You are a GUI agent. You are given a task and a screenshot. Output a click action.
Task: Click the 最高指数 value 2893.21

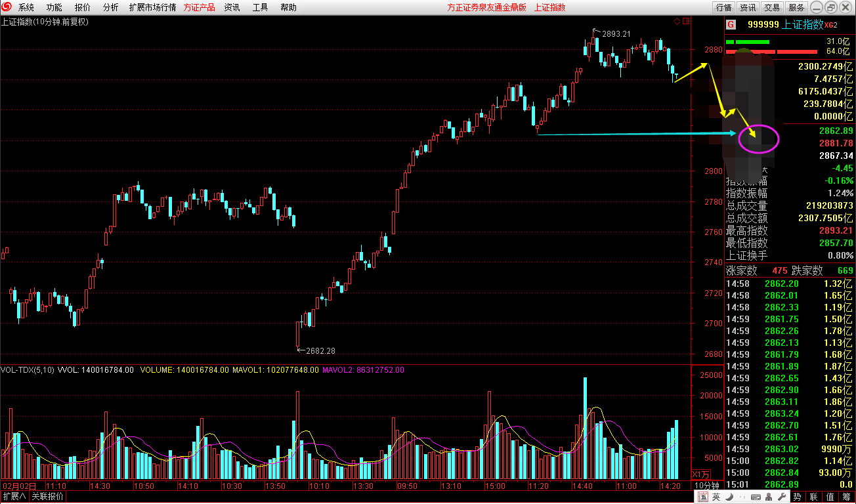pos(836,231)
